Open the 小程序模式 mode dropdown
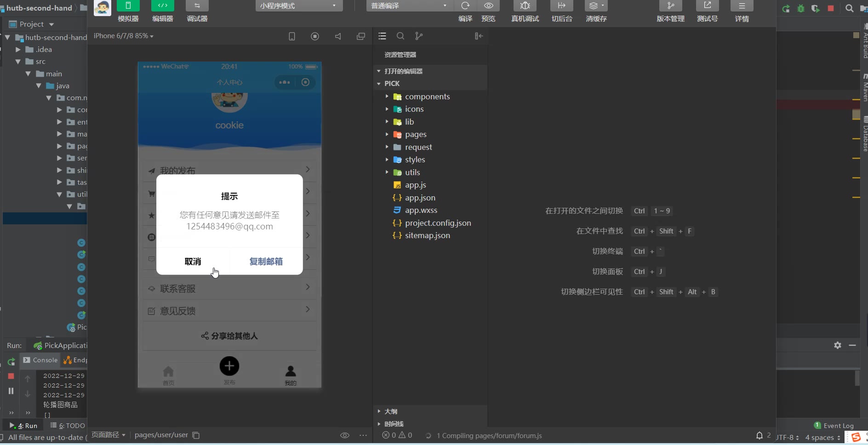The width and height of the screenshot is (868, 445). tap(299, 6)
